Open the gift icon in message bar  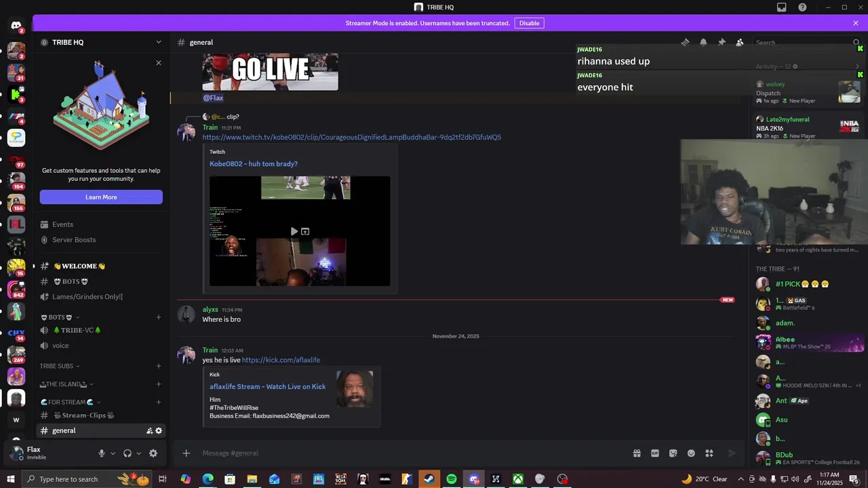coord(637,453)
